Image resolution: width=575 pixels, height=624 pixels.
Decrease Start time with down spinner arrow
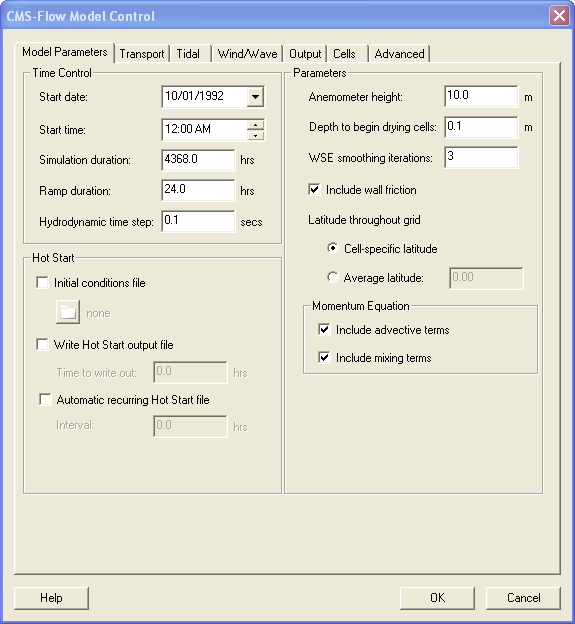(x=255, y=135)
